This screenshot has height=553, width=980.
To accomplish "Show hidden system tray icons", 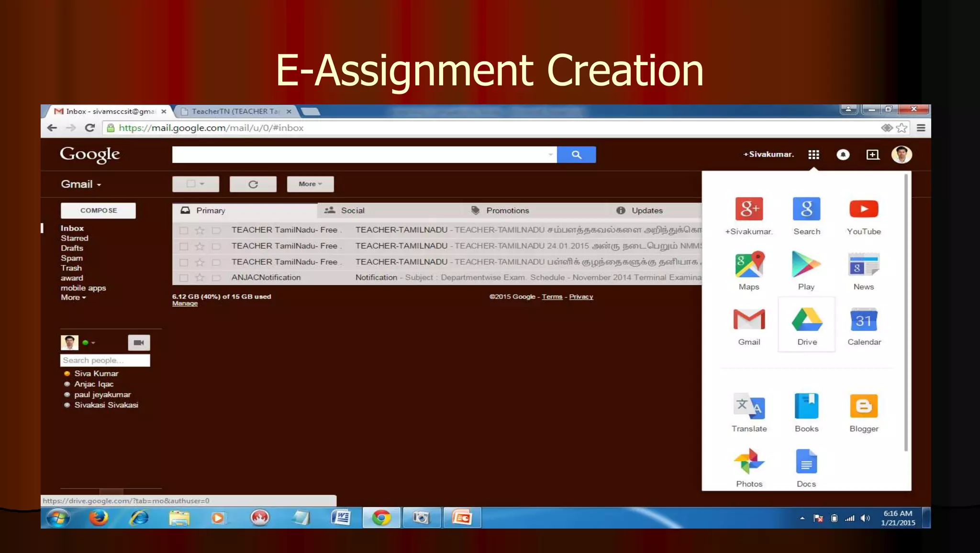I will (x=802, y=518).
